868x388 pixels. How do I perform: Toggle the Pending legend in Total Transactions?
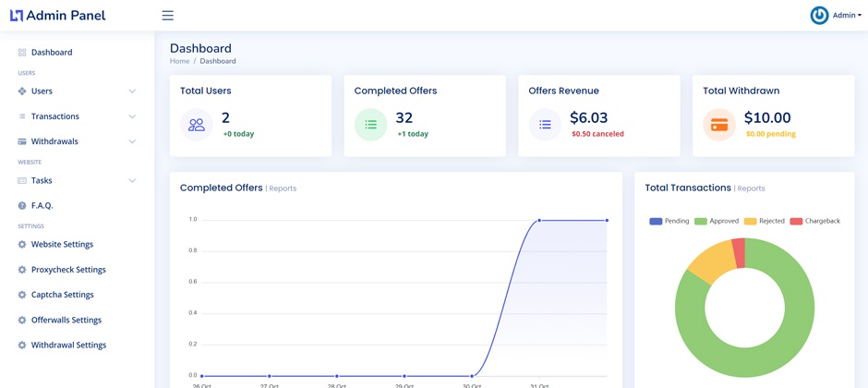tap(669, 221)
